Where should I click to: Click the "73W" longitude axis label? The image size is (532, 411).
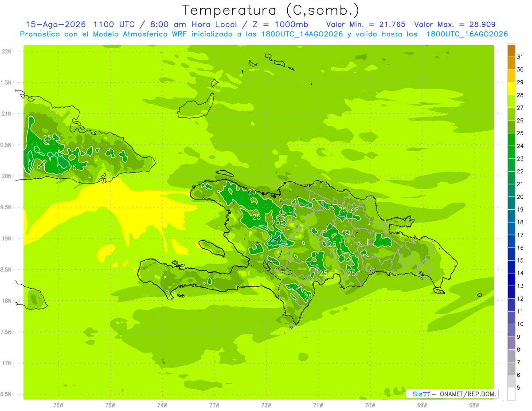click(214, 405)
